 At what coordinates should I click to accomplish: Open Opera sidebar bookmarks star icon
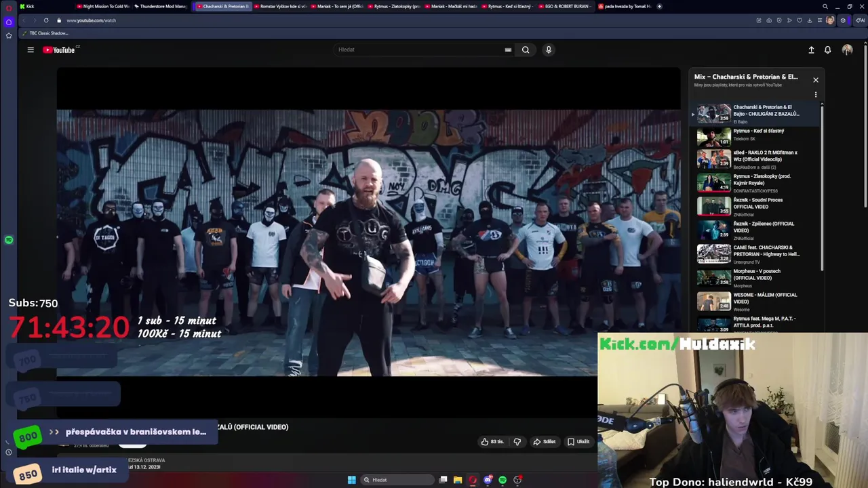(9, 35)
